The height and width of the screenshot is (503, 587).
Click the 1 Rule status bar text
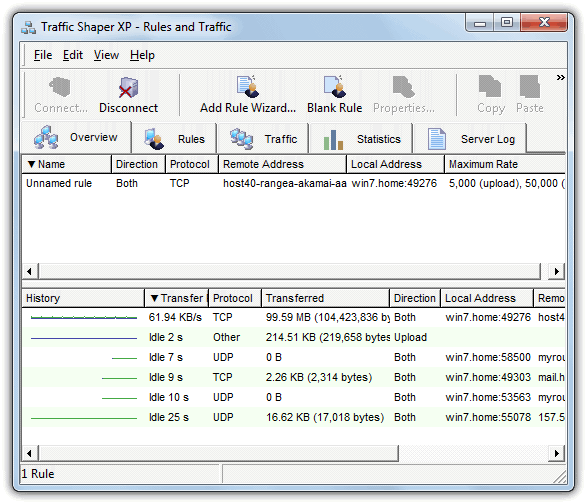pyautogui.click(x=38, y=474)
